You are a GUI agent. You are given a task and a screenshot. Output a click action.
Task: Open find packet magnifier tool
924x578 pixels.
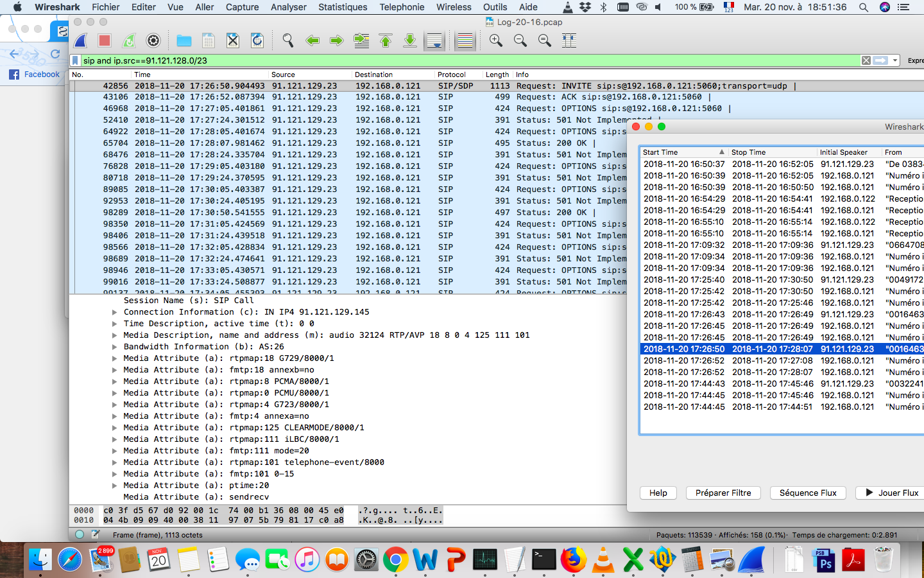[288, 41]
